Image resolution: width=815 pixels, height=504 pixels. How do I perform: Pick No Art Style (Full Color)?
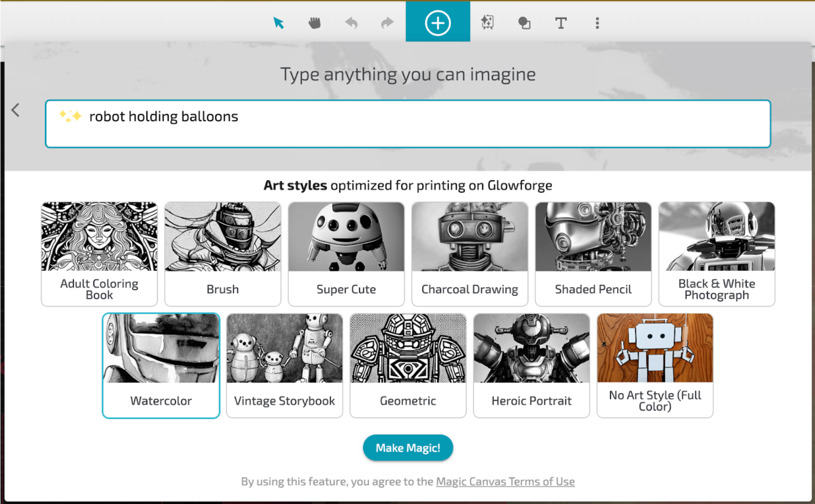click(x=655, y=365)
